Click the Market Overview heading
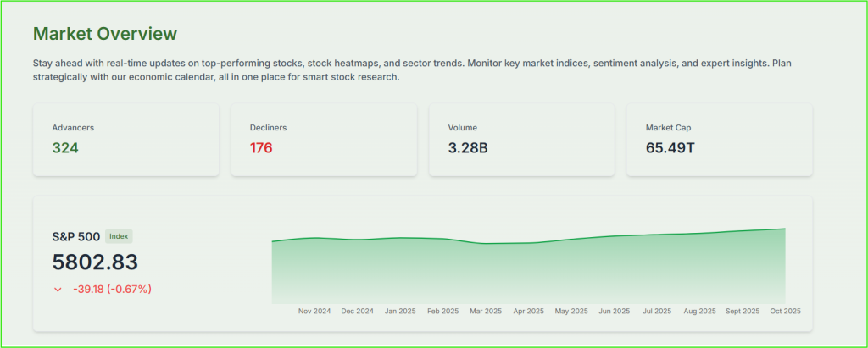Viewport: 868px width, 348px height. (x=105, y=34)
